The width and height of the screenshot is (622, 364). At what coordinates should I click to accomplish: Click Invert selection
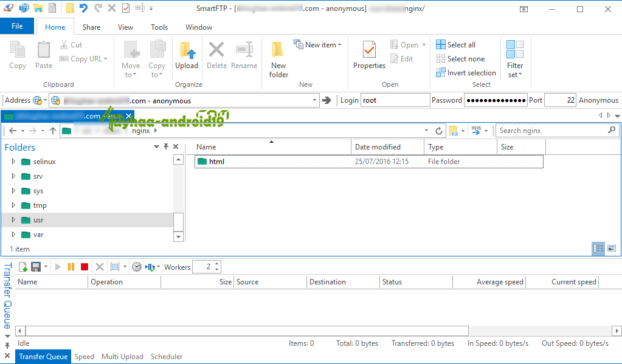[x=466, y=72]
